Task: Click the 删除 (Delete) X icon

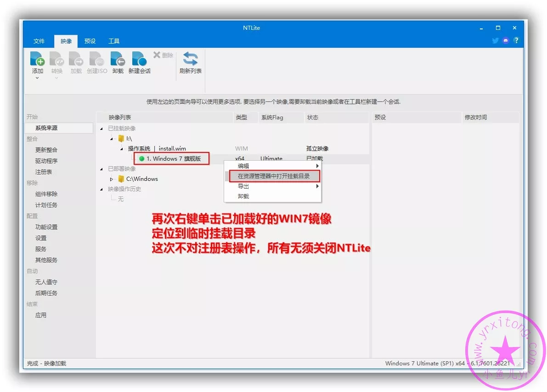Action: (157, 55)
